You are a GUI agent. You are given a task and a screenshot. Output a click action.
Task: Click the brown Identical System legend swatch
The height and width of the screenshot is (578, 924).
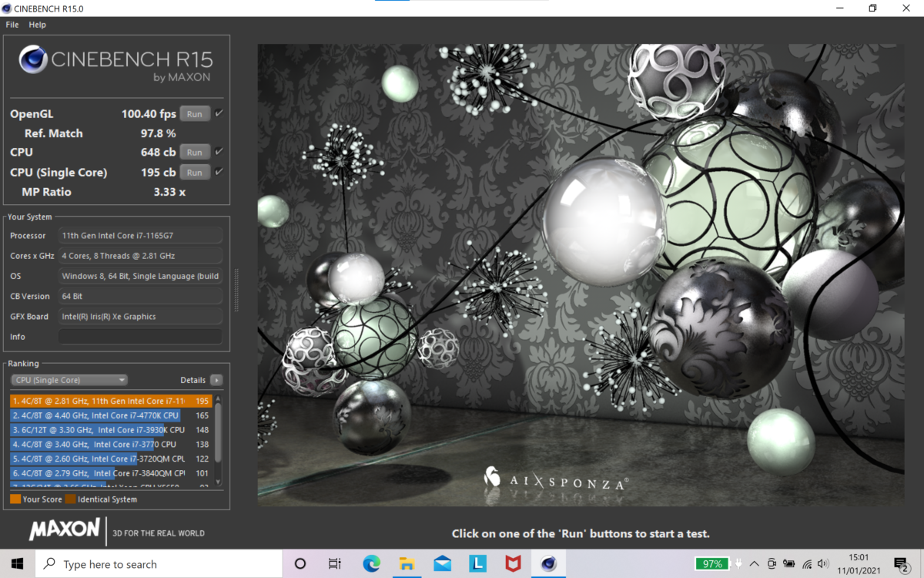coord(70,499)
